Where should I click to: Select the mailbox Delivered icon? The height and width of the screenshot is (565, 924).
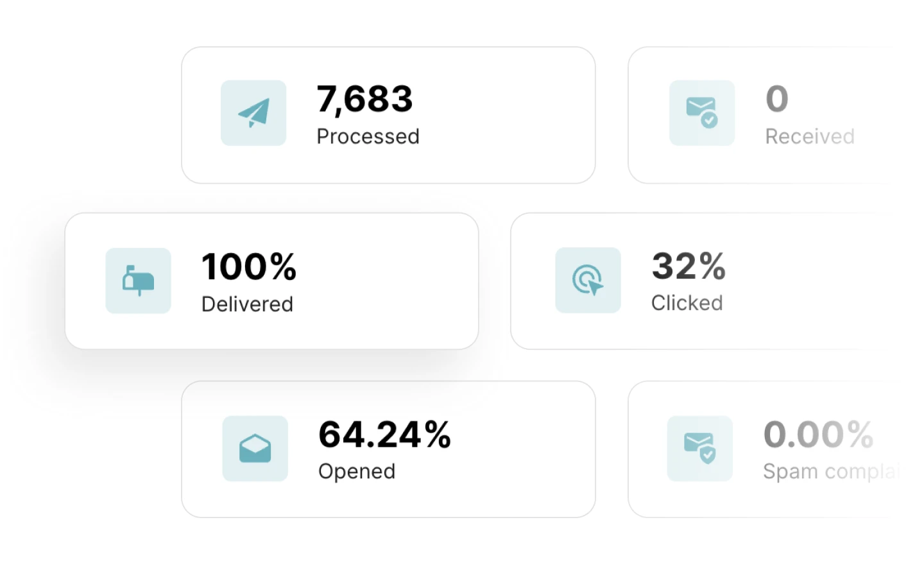(x=139, y=281)
